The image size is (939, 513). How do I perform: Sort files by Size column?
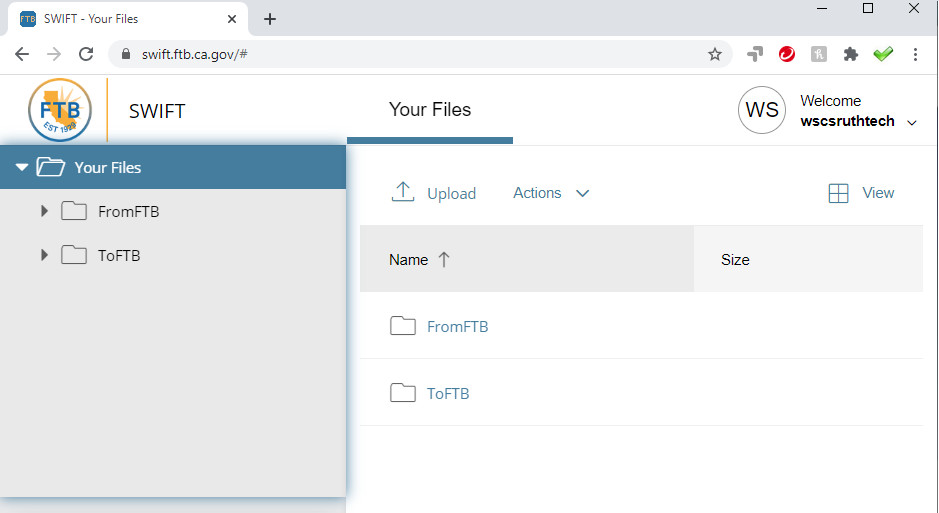pyautogui.click(x=735, y=260)
